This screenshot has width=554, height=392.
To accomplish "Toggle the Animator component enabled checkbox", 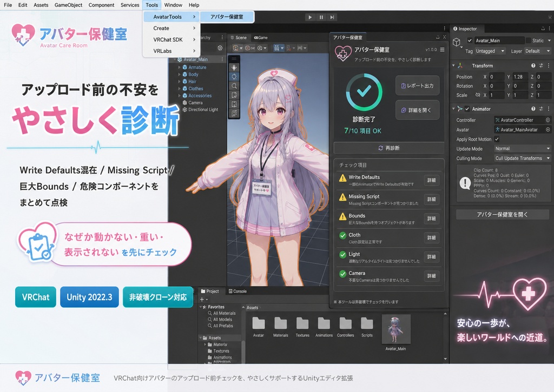I will pos(467,109).
